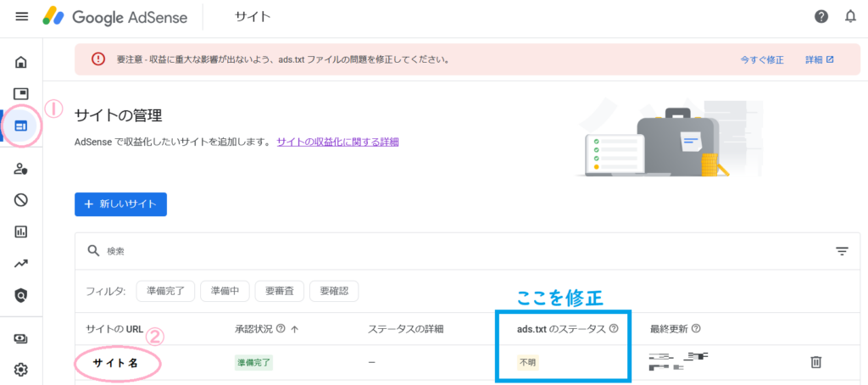Sort by 承認状況 column arrow
This screenshot has width=868, height=385.
click(294, 329)
